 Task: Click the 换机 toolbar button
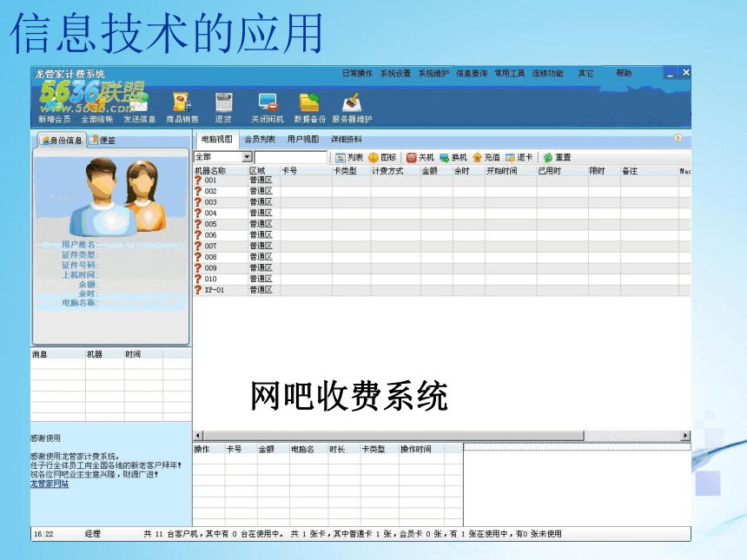(x=453, y=157)
